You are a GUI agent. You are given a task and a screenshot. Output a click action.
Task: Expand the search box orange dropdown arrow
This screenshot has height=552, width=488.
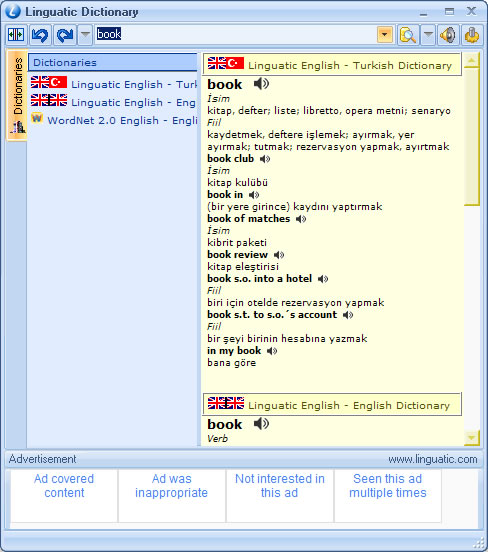(385, 34)
